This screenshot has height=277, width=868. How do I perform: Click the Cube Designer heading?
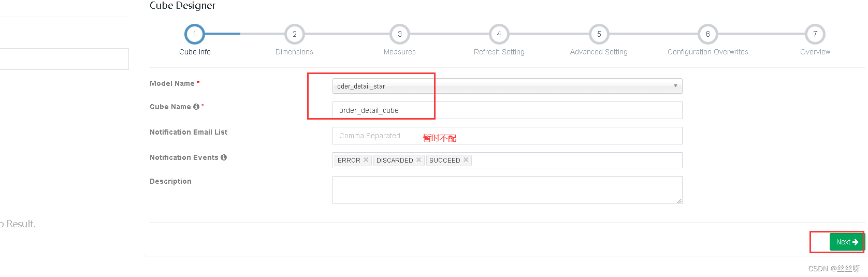[x=182, y=6]
